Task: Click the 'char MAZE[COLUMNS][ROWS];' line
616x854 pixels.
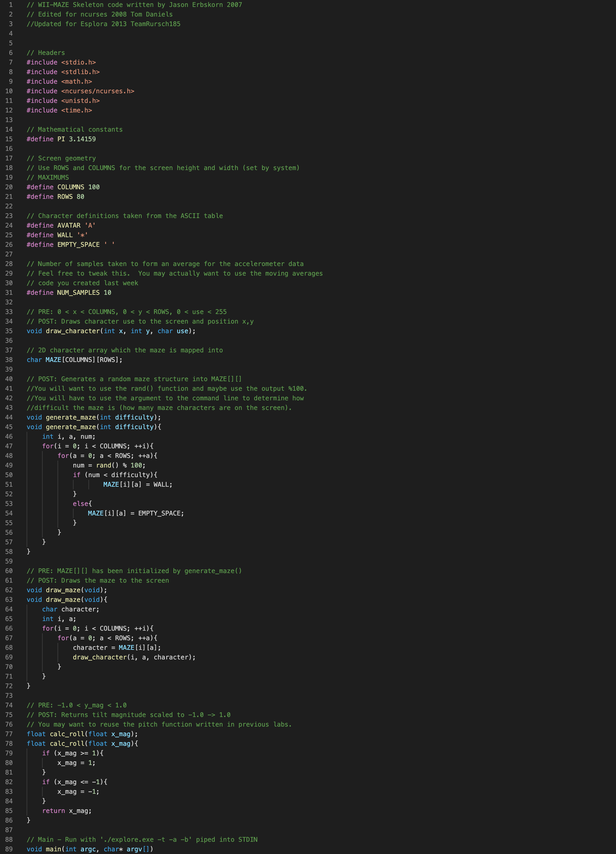Action: click(x=75, y=360)
